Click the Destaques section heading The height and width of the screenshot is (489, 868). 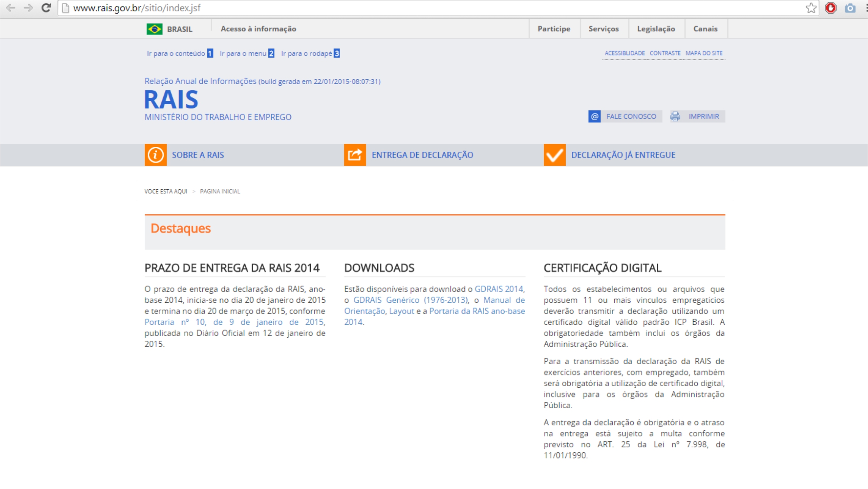(181, 228)
